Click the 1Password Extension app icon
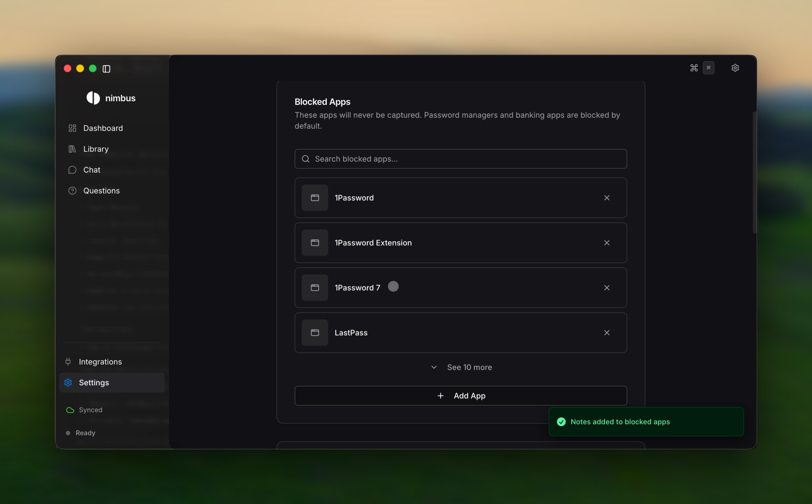This screenshot has width=812, height=504. tap(315, 243)
